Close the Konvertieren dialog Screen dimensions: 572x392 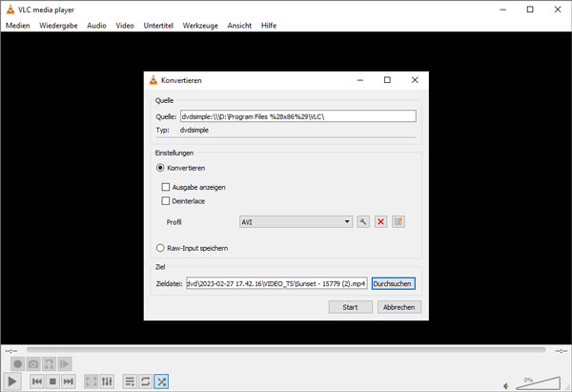[415, 80]
